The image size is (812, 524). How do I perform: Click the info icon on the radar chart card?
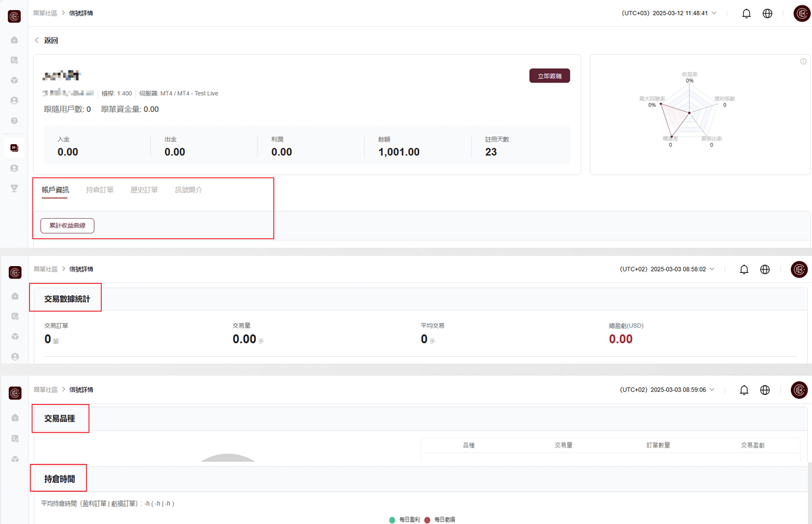[x=803, y=62]
